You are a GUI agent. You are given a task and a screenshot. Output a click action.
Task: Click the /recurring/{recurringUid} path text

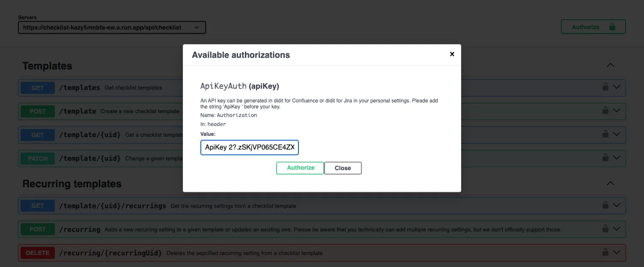click(110, 253)
